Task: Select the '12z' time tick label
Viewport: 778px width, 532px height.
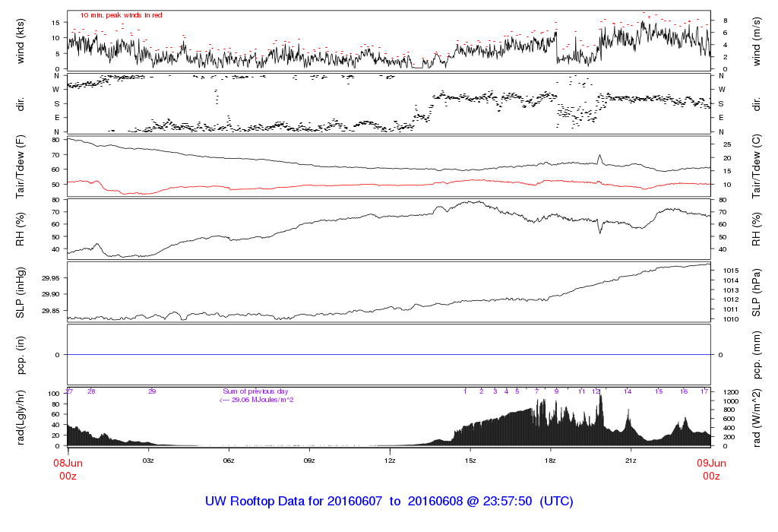Action: pos(390,461)
